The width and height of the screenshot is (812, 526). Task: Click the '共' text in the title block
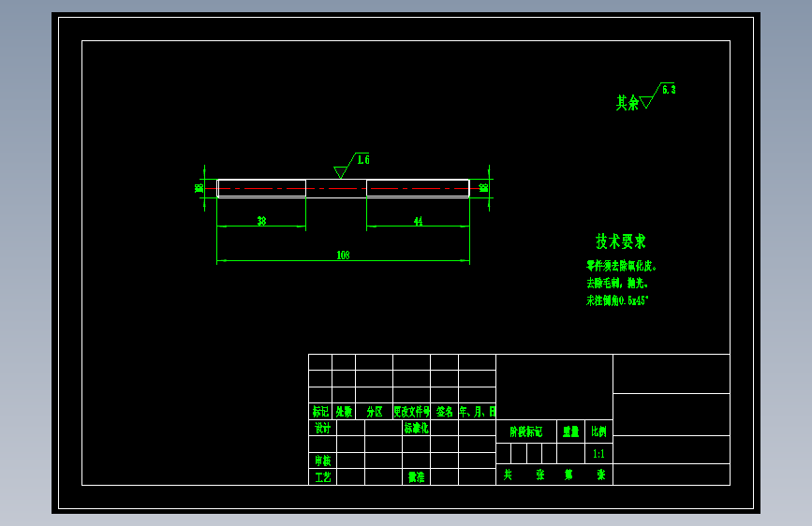tap(508, 475)
